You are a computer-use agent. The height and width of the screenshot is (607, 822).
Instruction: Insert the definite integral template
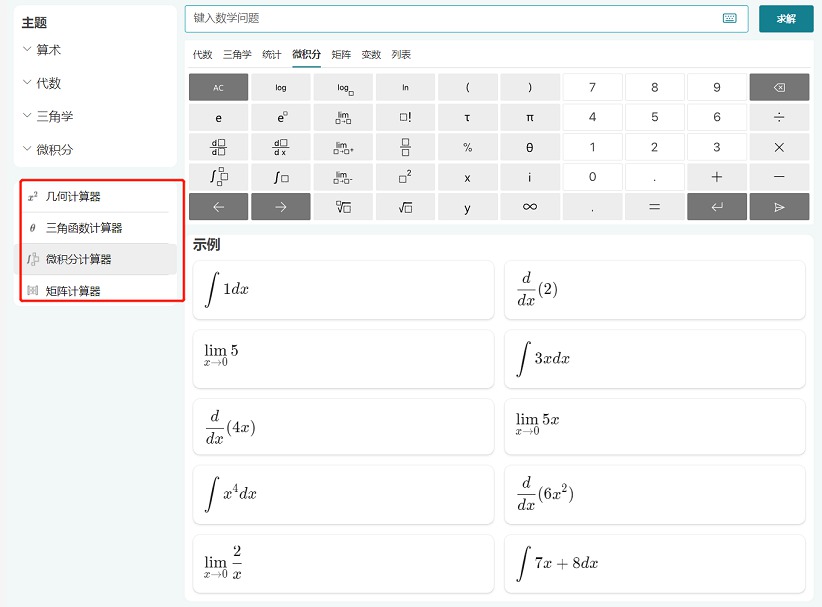click(219, 177)
